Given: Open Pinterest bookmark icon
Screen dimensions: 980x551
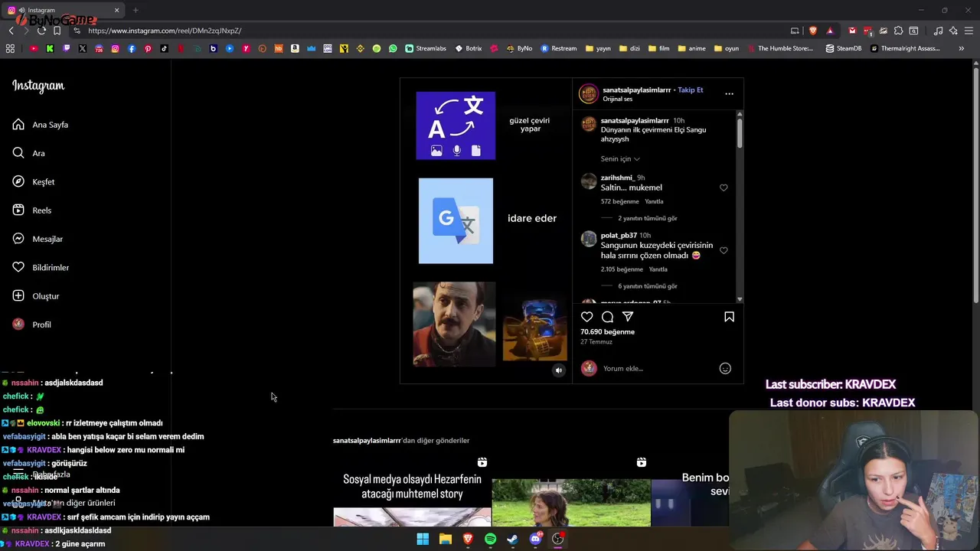Looking at the screenshot, I should click(148, 48).
